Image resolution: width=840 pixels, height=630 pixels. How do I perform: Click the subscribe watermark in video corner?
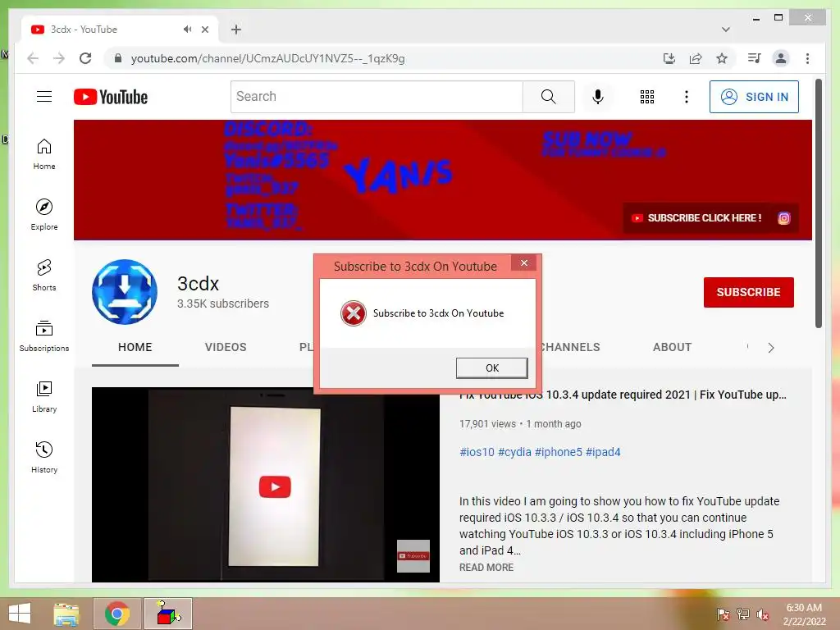pyautogui.click(x=413, y=556)
